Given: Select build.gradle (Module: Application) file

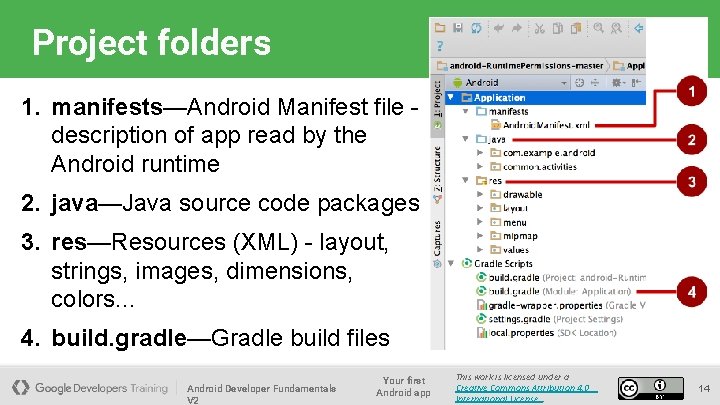Looking at the screenshot, I should [x=560, y=291].
